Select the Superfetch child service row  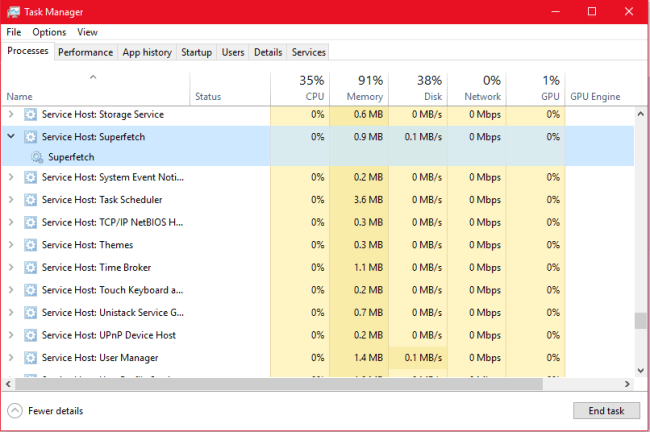coord(318,157)
